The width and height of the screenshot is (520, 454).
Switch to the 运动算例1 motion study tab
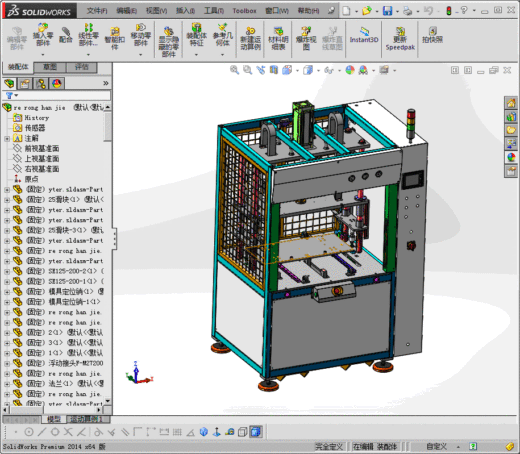pyautogui.click(x=86, y=419)
